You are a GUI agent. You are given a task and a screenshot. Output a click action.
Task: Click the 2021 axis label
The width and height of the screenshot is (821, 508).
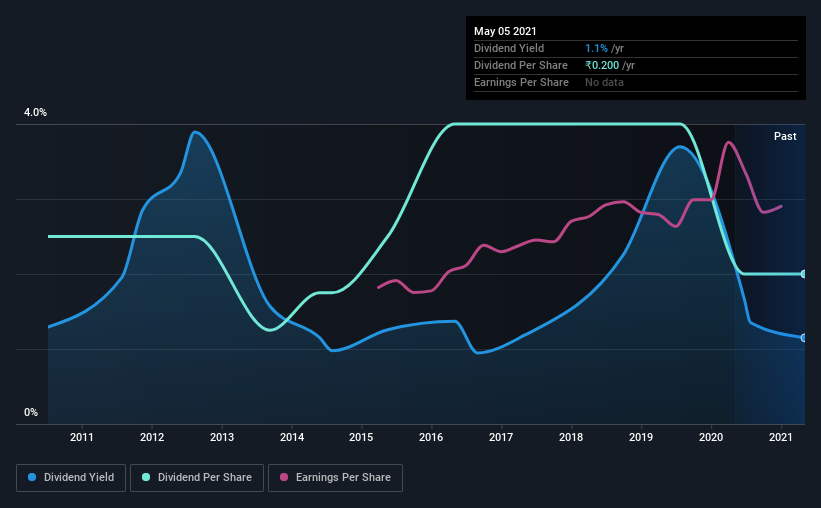pyautogui.click(x=781, y=437)
